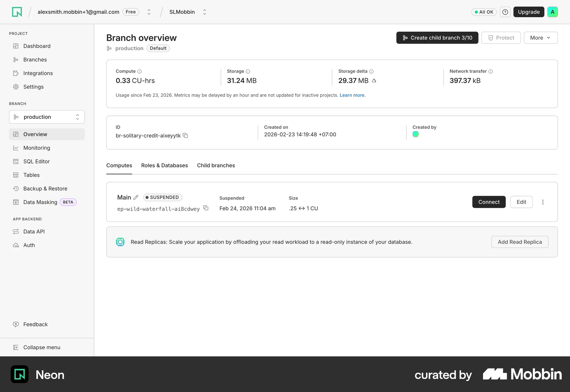Click Create child branch 3/10

(x=437, y=38)
